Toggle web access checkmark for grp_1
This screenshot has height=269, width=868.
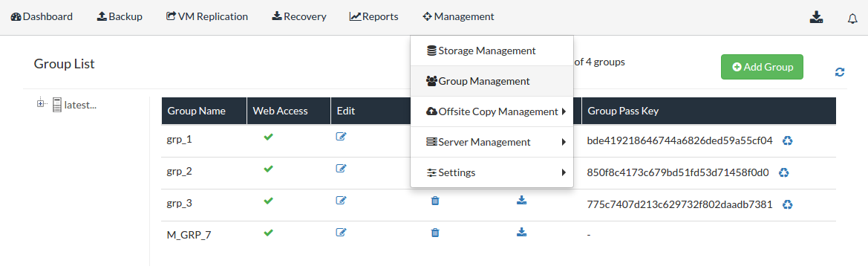[269, 137]
